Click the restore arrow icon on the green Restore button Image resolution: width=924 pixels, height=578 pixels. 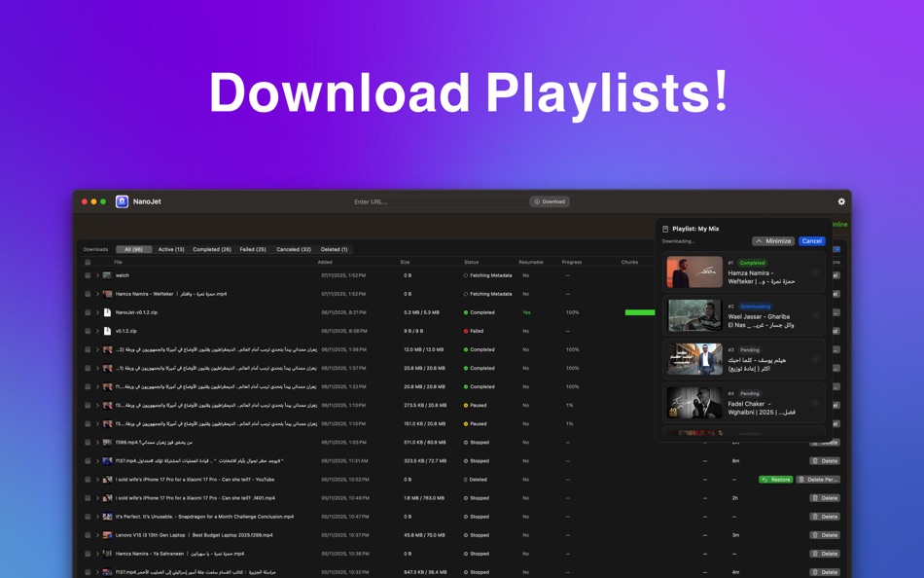765,479
